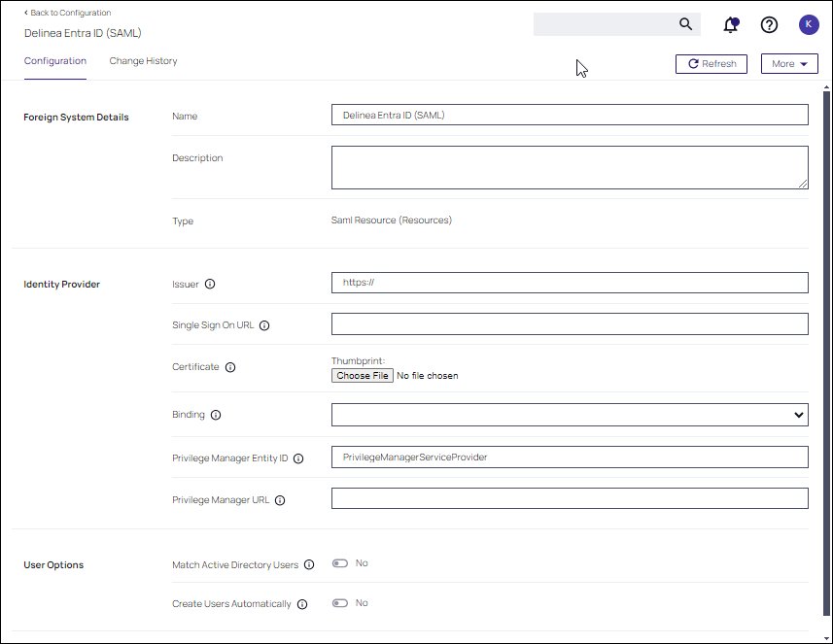Expand the Binding dropdown
This screenshot has height=644, width=833.
click(570, 415)
